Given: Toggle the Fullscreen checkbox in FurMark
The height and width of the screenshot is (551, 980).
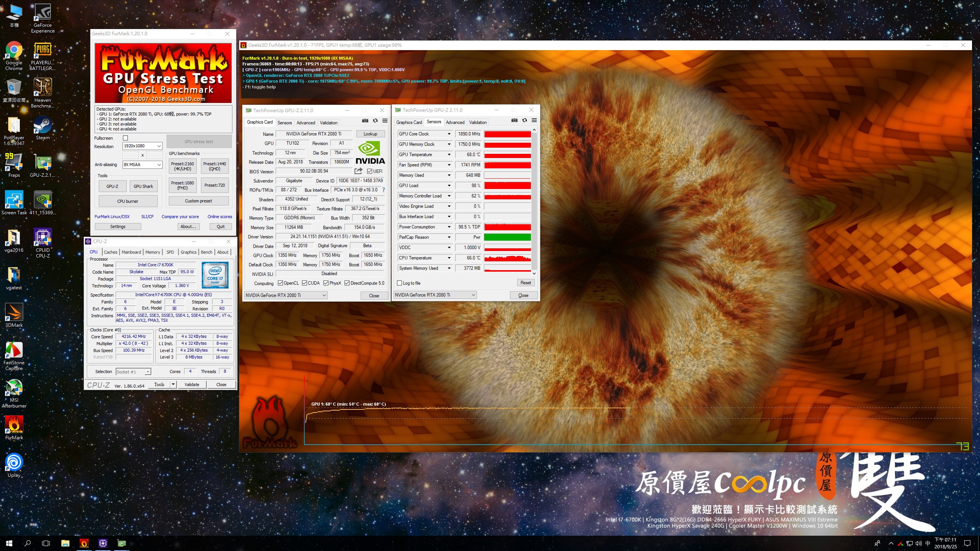Looking at the screenshot, I should pos(125,138).
